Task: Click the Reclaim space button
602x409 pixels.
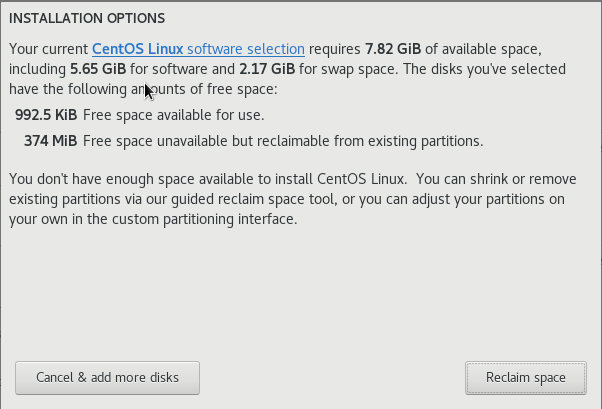Action: click(x=525, y=377)
